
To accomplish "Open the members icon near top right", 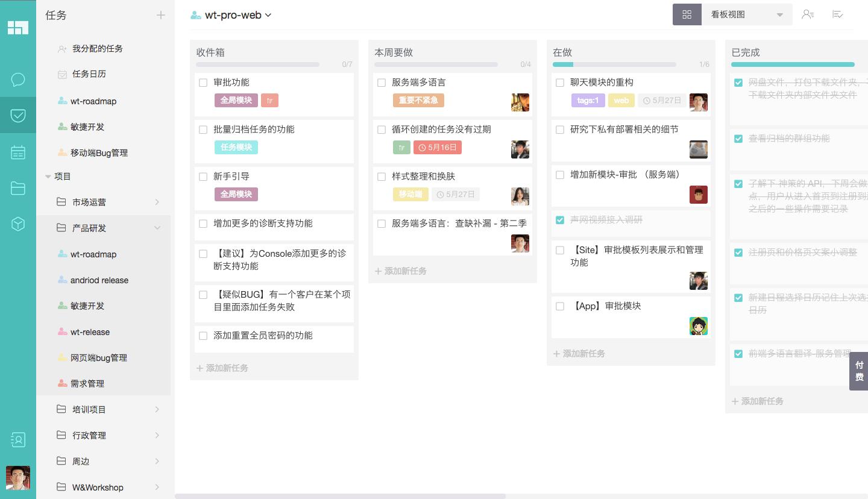I will tap(808, 14).
